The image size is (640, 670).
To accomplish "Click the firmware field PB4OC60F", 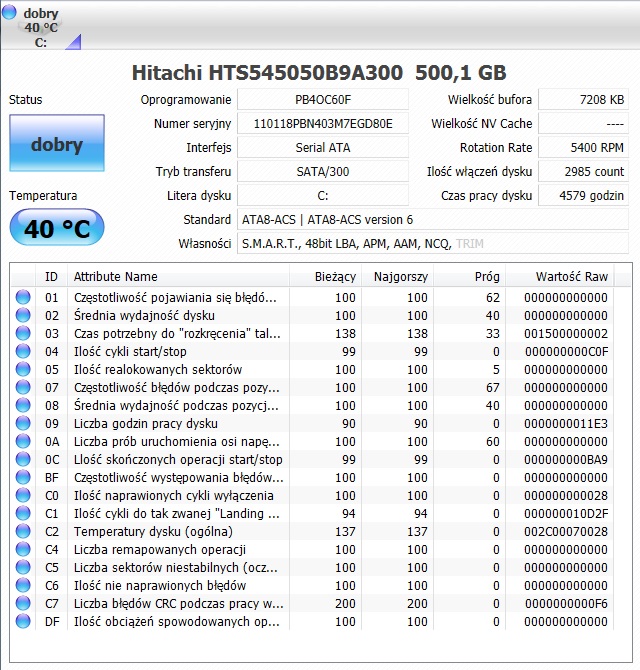I will 323,100.
